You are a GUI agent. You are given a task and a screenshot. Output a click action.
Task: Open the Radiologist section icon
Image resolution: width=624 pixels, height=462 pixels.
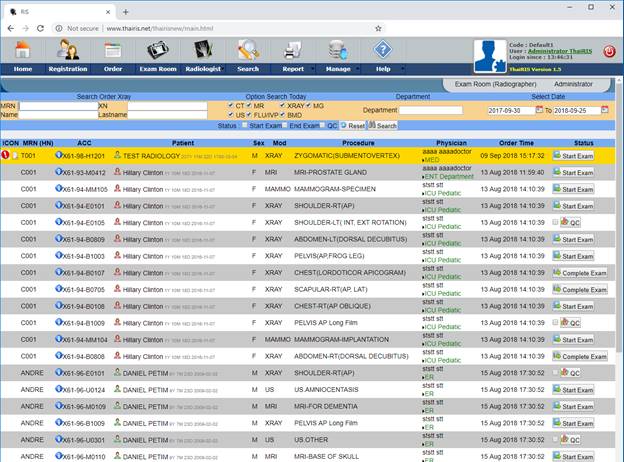tap(203, 51)
